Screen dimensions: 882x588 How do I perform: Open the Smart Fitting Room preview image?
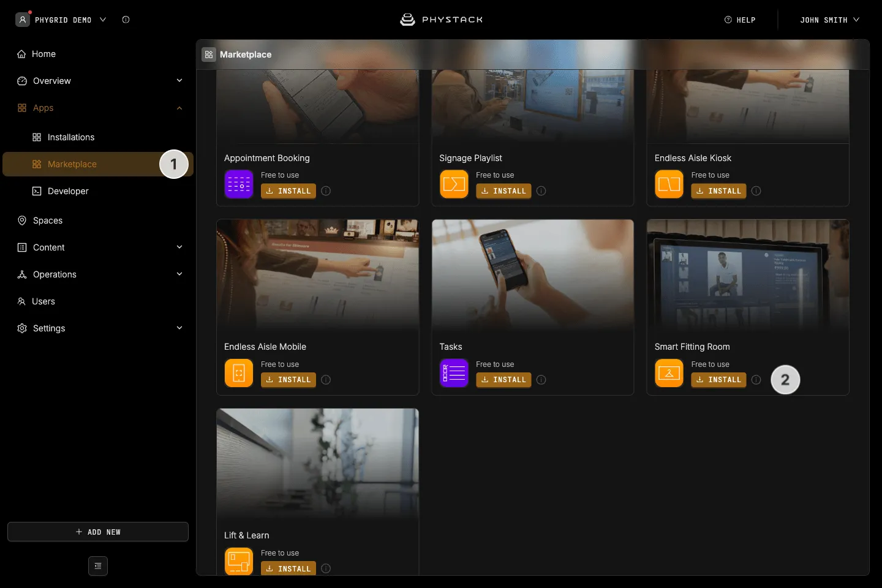748,276
